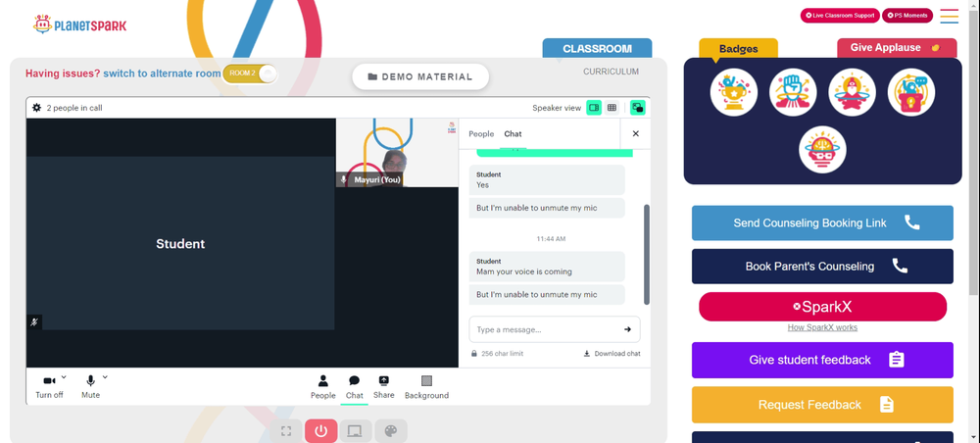980x443 pixels.
Task: Award the gnome star badge
Action: [852, 92]
